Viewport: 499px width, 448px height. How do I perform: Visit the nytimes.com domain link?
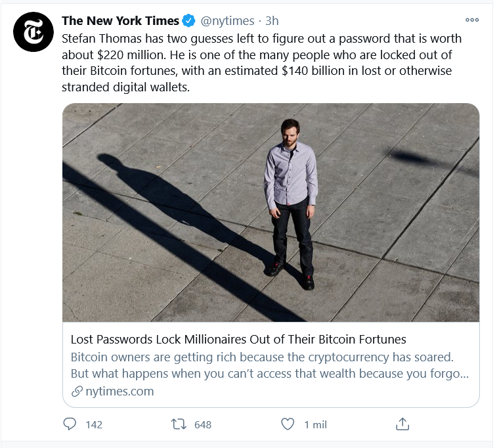click(119, 392)
